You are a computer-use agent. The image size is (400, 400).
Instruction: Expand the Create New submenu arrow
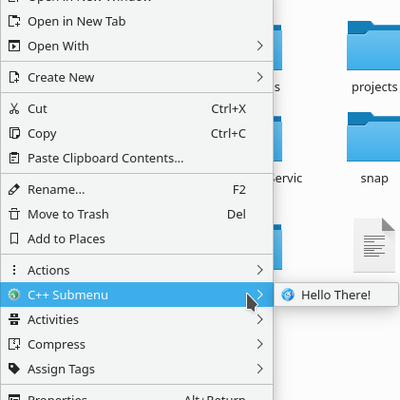point(260,77)
